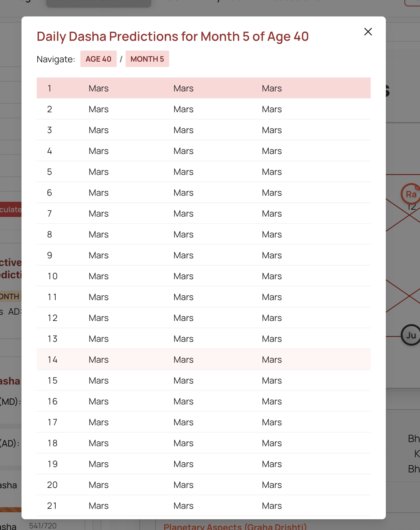This screenshot has width=420, height=530.
Task: Click last Mars cell in day 12 row
Action: point(272,318)
